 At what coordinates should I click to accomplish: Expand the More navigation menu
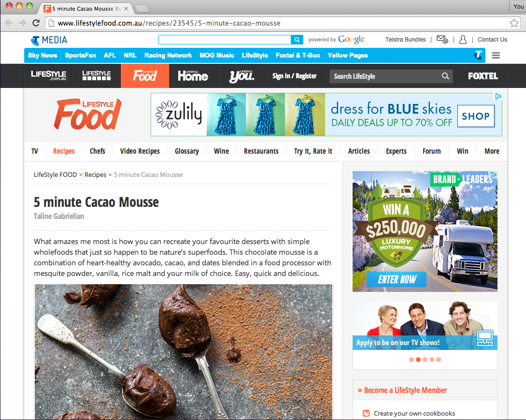[x=492, y=151]
